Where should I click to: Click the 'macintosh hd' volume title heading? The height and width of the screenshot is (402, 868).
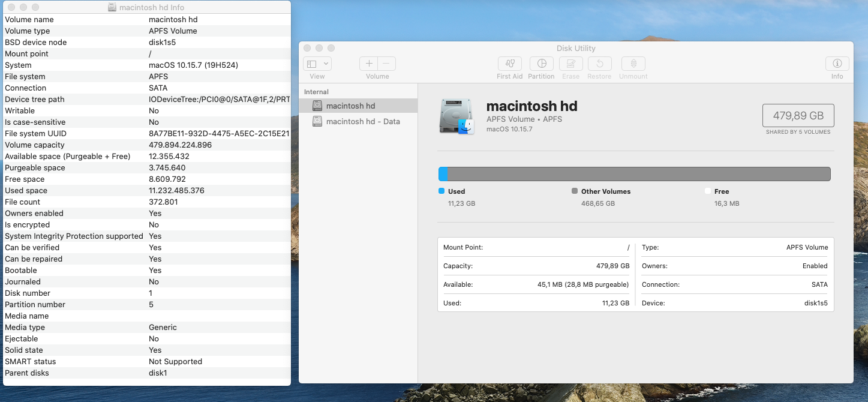click(531, 106)
